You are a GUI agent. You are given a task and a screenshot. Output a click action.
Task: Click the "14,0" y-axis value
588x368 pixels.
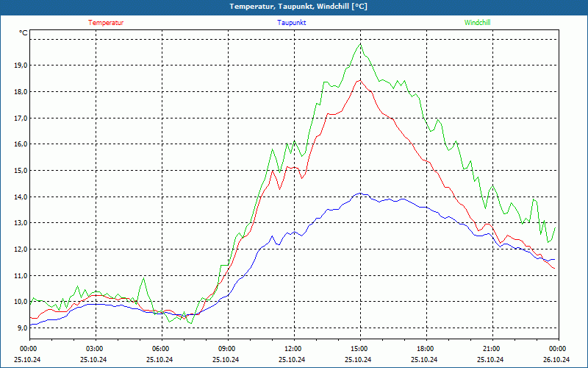coord(21,197)
